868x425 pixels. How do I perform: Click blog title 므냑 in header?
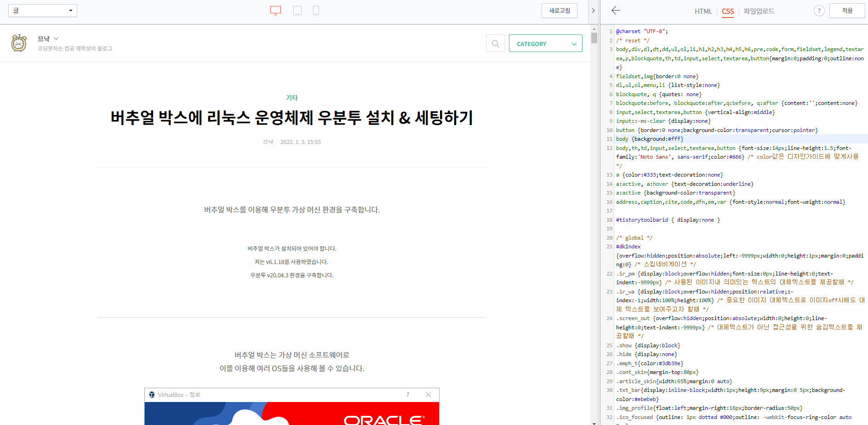44,39
